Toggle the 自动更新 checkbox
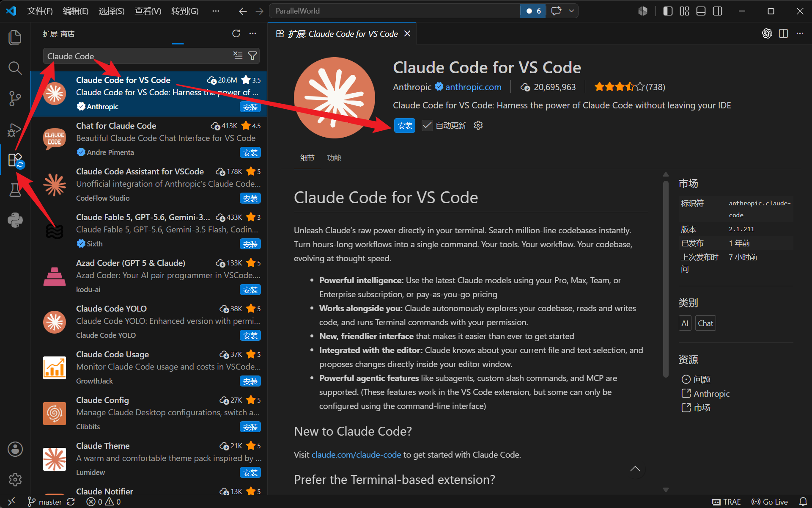The height and width of the screenshot is (508, 812). click(x=427, y=125)
